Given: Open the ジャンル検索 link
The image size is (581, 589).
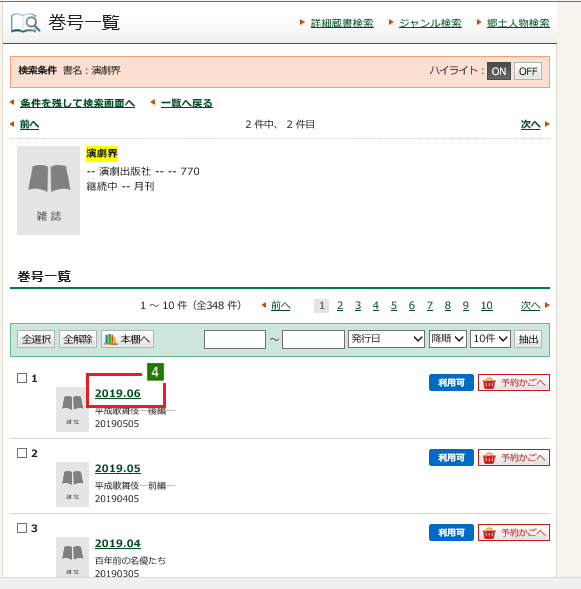Looking at the screenshot, I should click(x=430, y=23).
